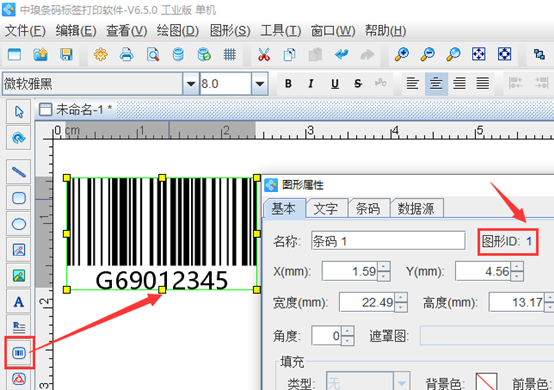Open the 文件(F) menu
This screenshot has height=390, width=554.
pyautogui.click(x=25, y=31)
